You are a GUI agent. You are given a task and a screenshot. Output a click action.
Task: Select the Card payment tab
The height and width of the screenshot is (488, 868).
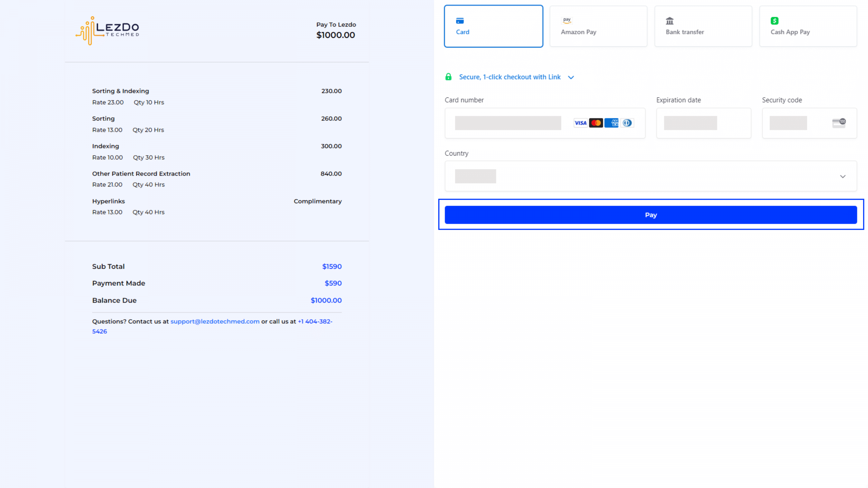[x=493, y=26]
